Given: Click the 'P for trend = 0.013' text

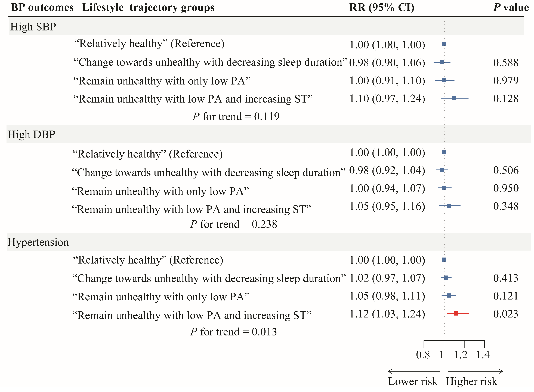Looking at the screenshot, I should pyautogui.click(x=233, y=332).
